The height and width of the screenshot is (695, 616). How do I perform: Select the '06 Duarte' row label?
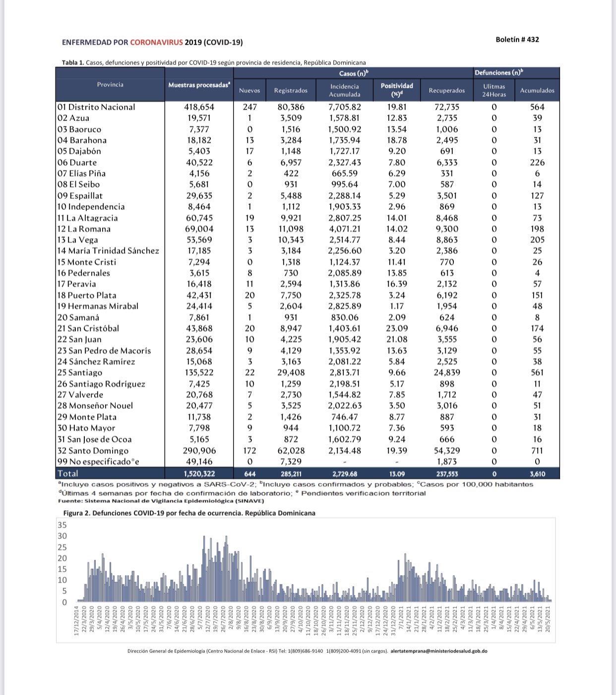(x=77, y=163)
